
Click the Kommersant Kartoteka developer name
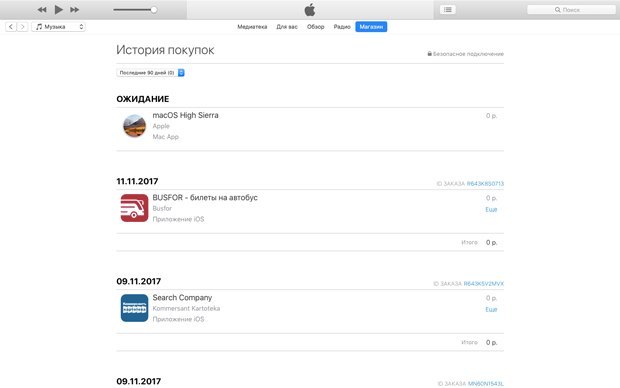[186, 309]
